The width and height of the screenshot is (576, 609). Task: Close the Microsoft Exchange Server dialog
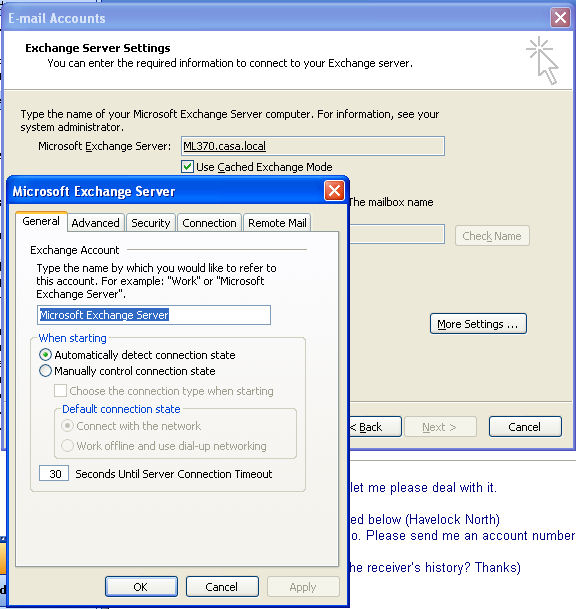(x=334, y=191)
